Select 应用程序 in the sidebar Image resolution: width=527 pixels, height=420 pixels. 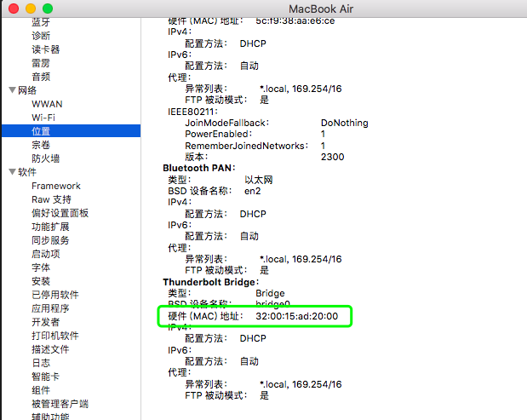point(50,308)
